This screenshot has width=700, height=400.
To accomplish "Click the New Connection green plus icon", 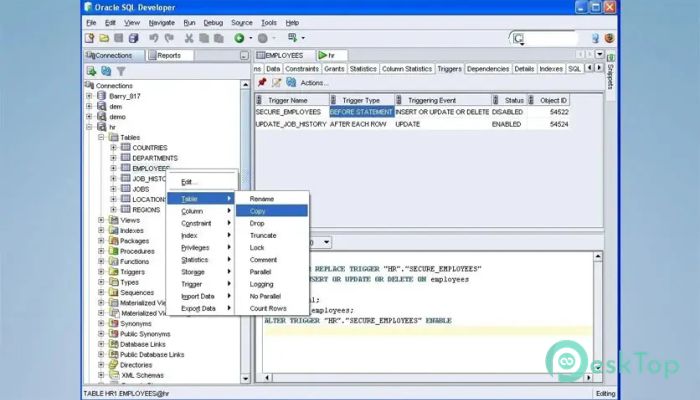I will [x=91, y=71].
